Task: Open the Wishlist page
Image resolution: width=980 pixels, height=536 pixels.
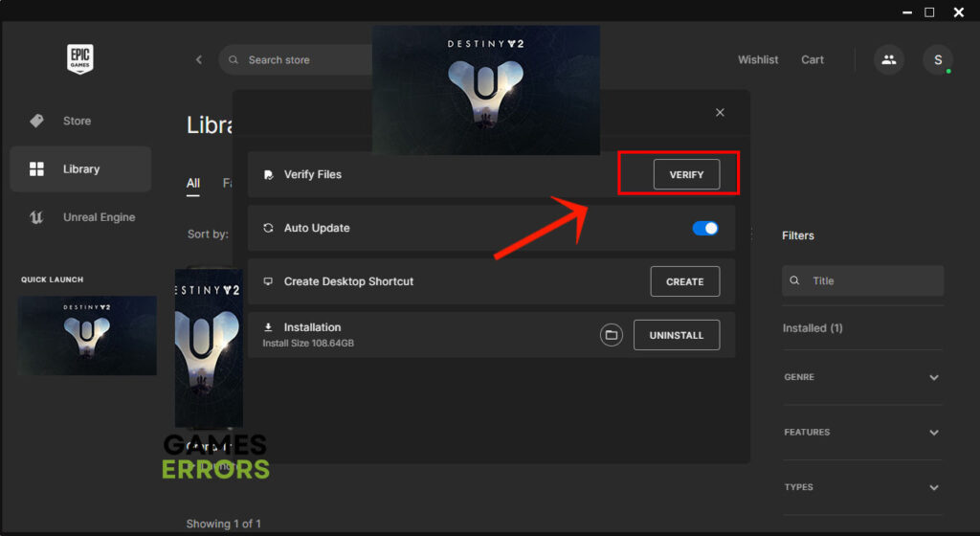Action: coord(758,59)
